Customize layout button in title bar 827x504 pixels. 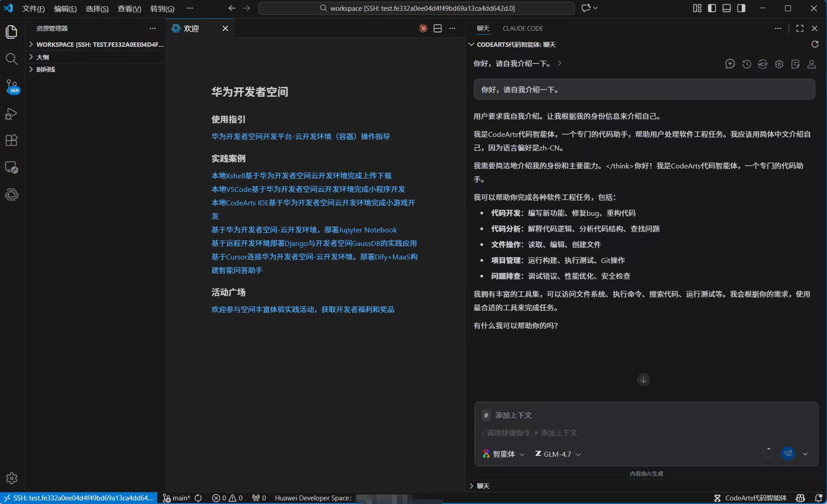point(697,8)
